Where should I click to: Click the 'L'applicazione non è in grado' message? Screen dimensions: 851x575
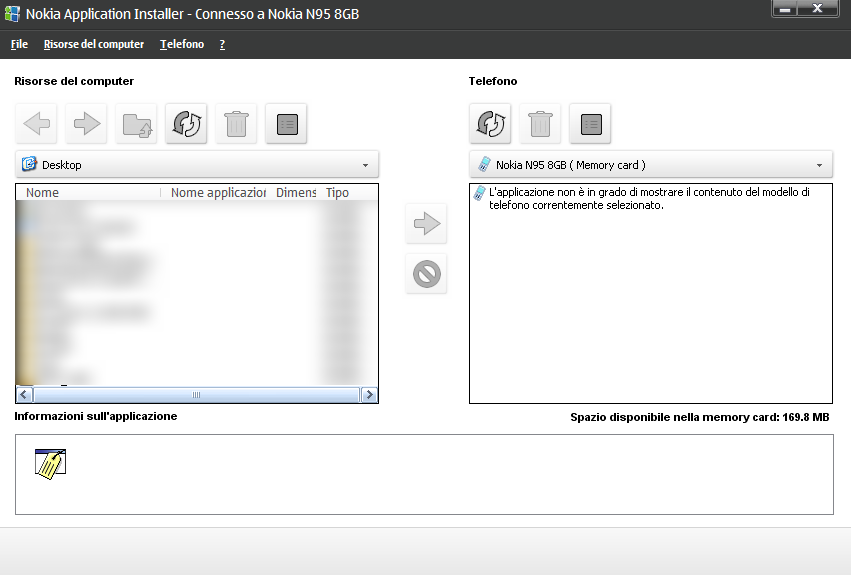pos(649,199)
